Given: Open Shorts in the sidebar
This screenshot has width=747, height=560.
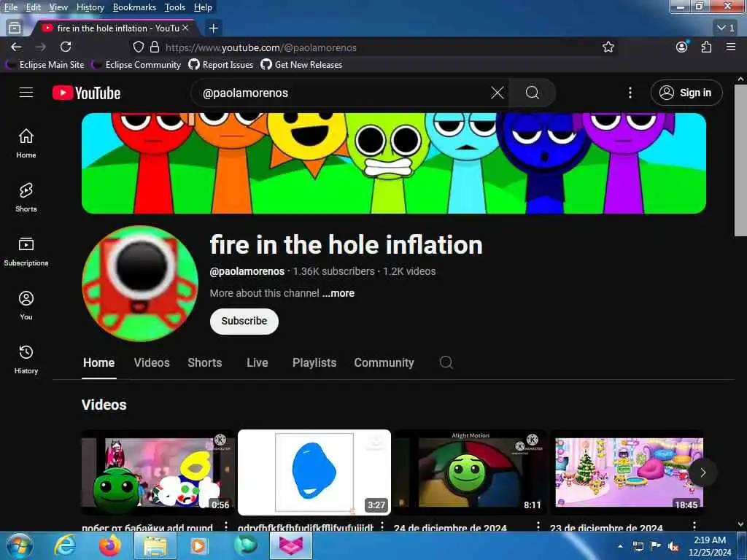Looking at the screenshot, I should coord(26,197).
